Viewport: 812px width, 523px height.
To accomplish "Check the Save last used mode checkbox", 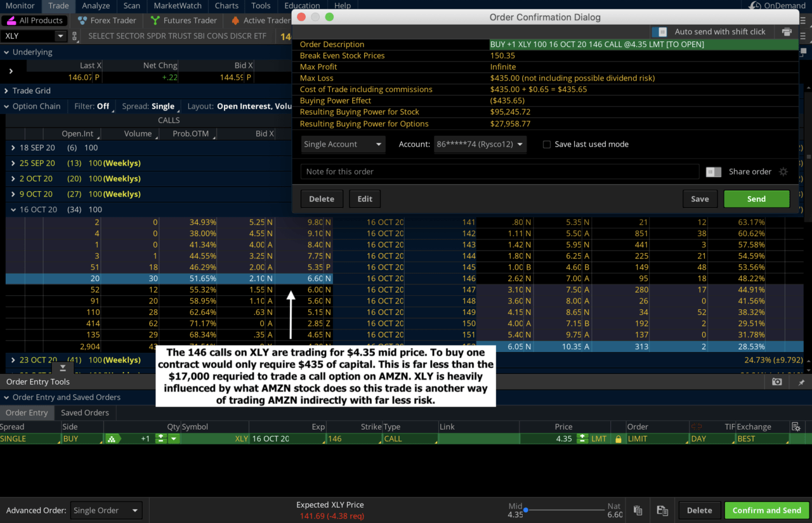I will click(547, 144).
